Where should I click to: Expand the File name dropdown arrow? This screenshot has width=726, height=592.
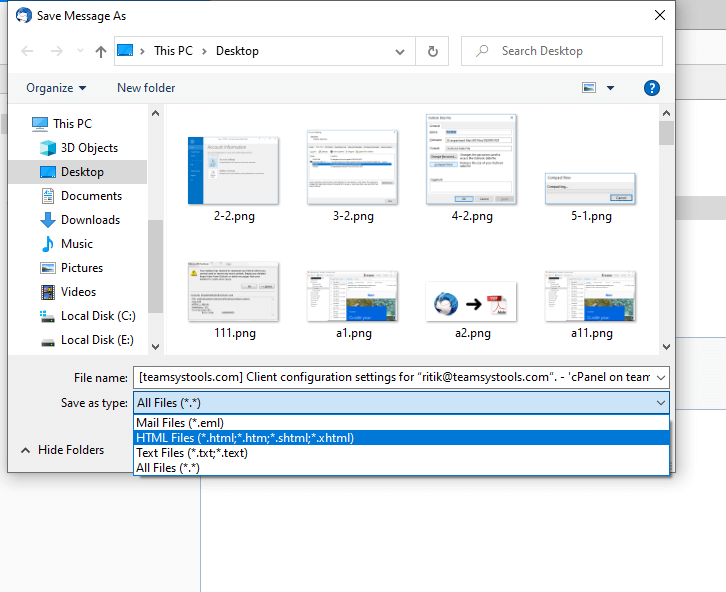click(661, 378)
